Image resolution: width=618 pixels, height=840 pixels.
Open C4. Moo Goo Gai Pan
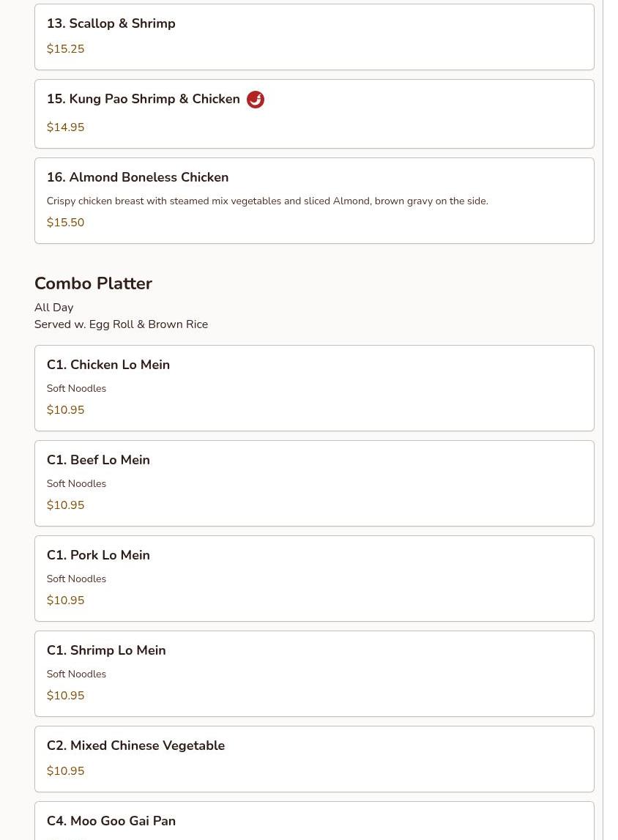(314, 821)
